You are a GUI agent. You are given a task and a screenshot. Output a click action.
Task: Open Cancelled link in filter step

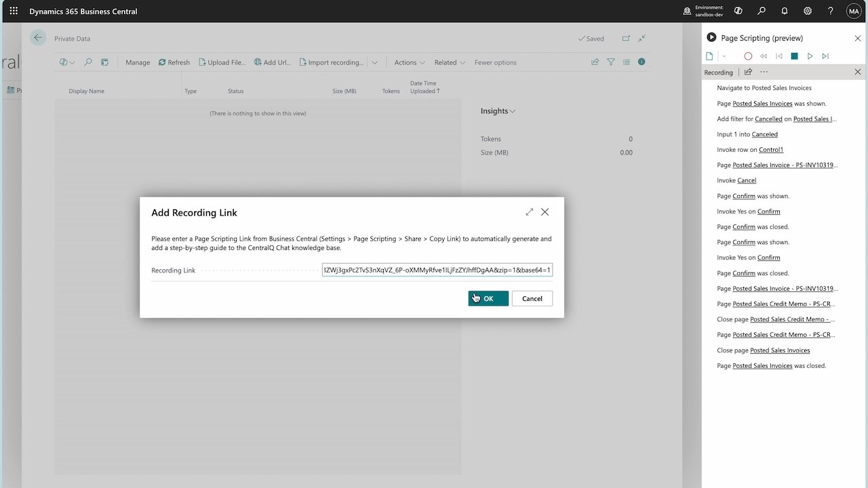click(x=768, y=119)
